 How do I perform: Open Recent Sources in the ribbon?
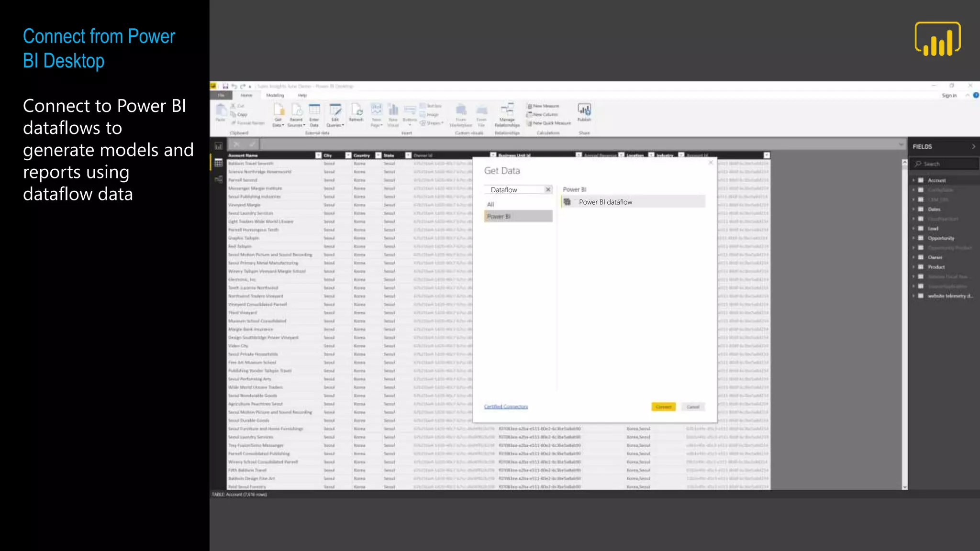(x=296, y=115)
